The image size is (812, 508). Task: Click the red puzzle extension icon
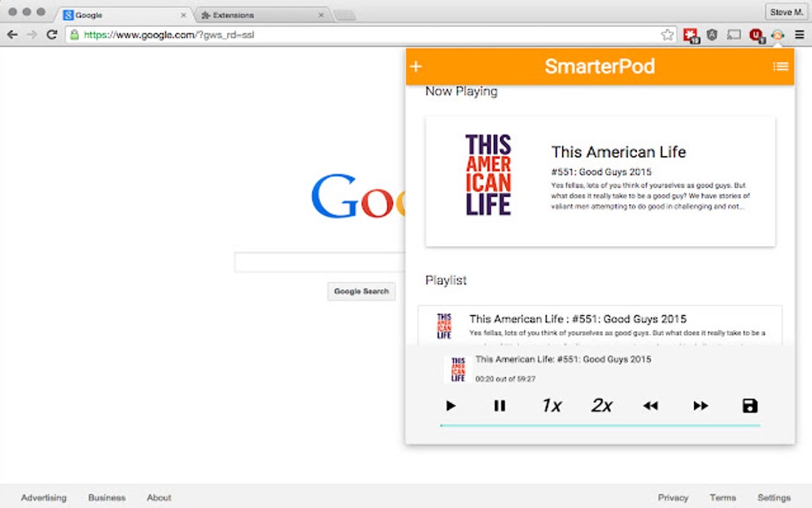[691, 35]
